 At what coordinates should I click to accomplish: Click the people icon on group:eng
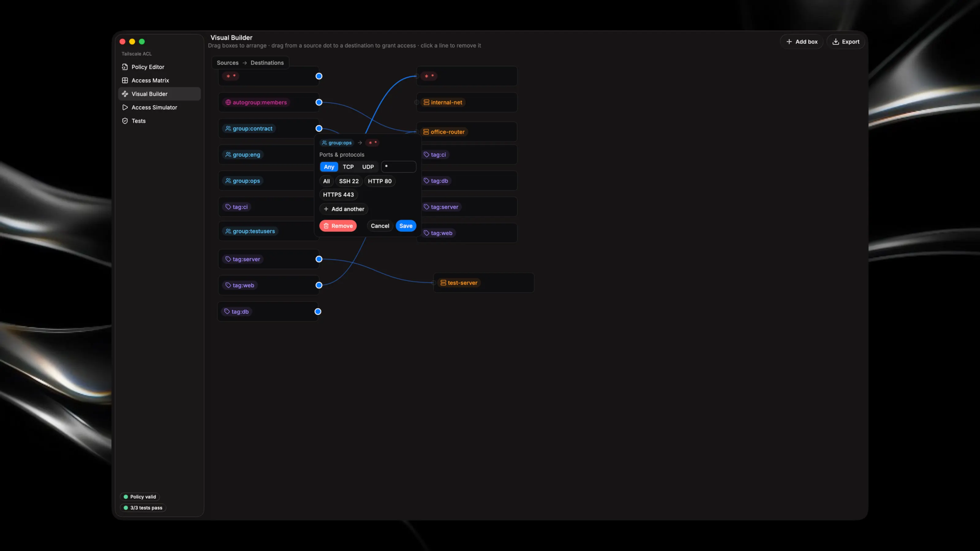228,155
